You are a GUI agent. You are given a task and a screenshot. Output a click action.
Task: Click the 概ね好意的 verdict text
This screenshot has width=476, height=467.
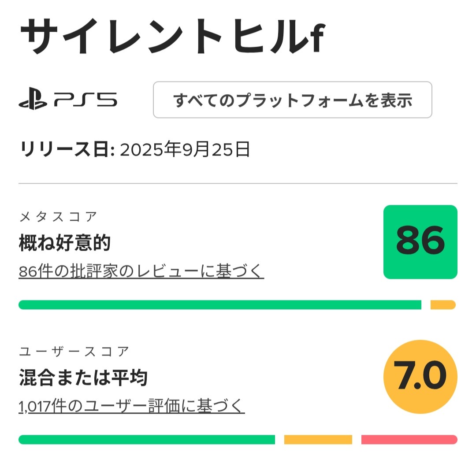(64, 243)
